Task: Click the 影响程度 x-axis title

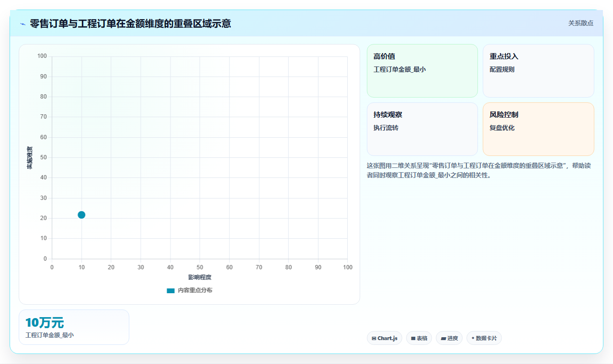Action: pyautogui.click(x=200, y=277)
